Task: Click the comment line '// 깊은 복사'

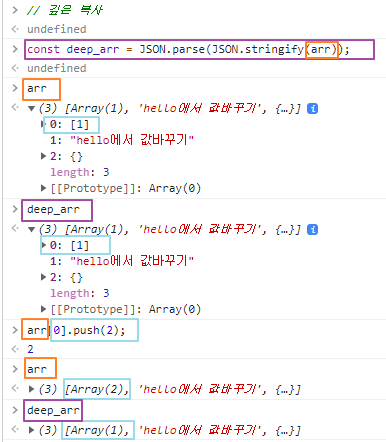Action: tap(65, 10)
